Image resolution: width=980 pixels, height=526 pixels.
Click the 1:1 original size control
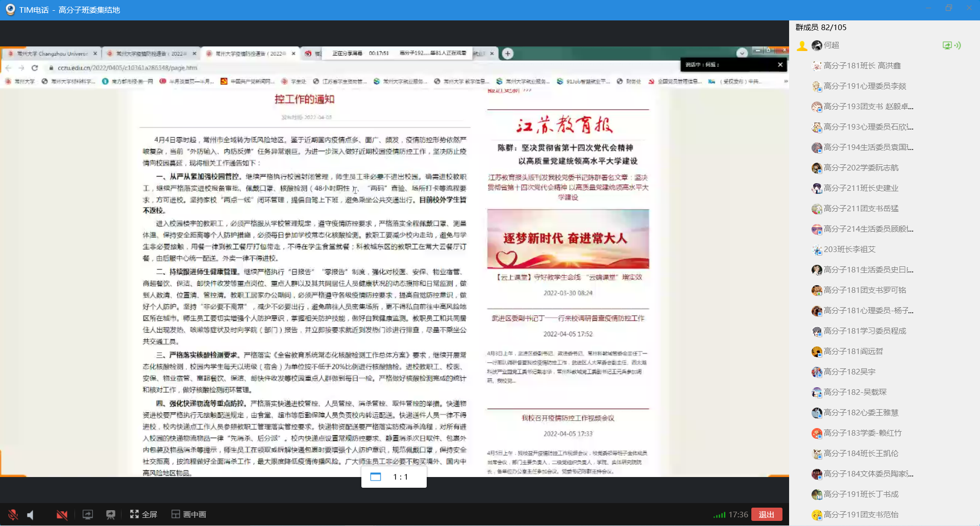394,477
